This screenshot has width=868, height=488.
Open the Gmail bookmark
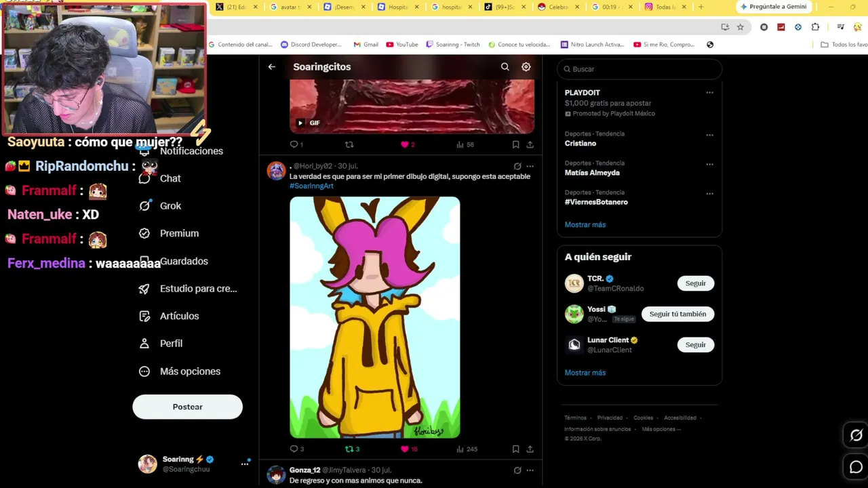pyautogui.click(x=366, y=45)
